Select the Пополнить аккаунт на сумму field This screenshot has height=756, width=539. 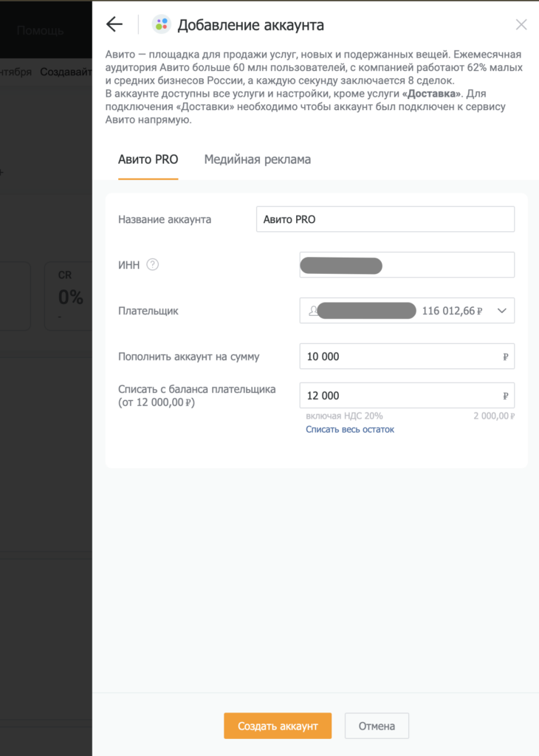399,357
